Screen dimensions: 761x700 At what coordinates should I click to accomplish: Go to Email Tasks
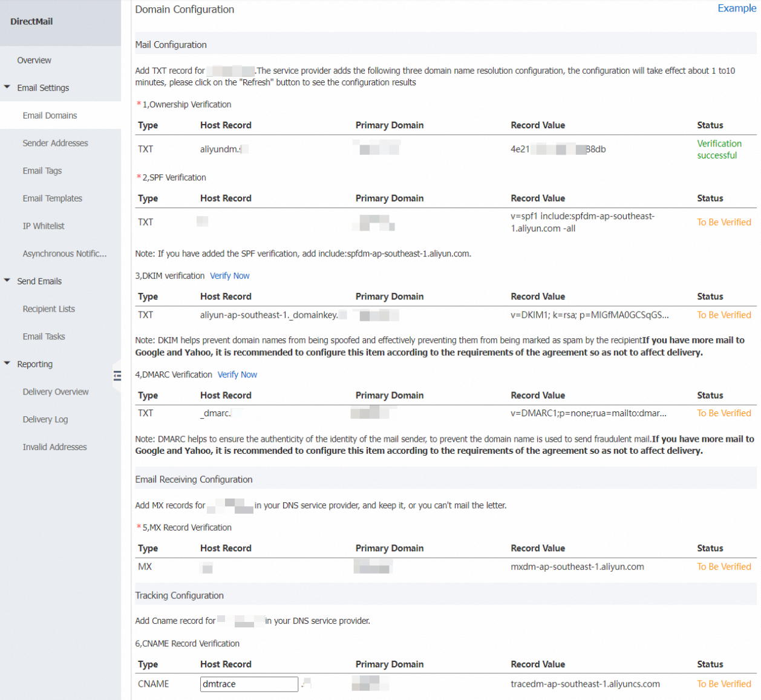[x=44, y=337]
